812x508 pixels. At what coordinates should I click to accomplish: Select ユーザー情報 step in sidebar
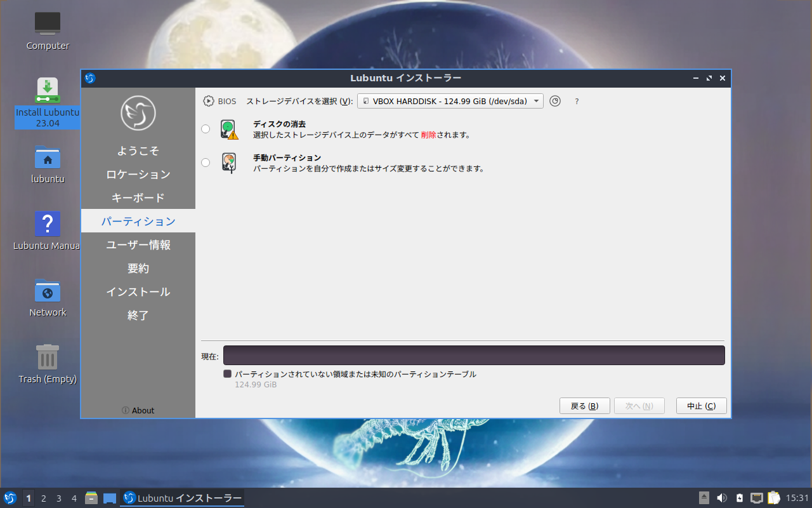138,244
